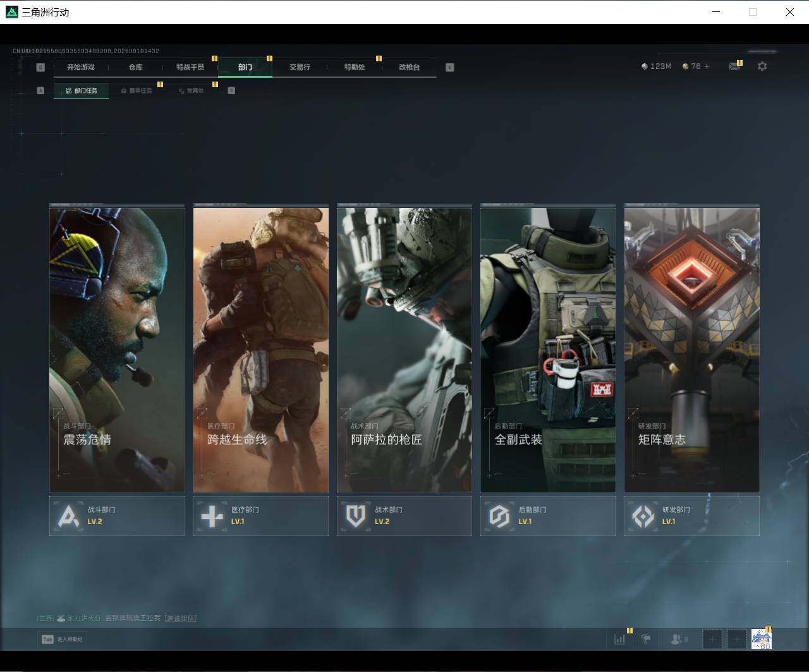809x672 pixels.
Task: Click the 战斗部门 LV.2 emblem icon
Action: pyautogui.click(x=68, y=516)
